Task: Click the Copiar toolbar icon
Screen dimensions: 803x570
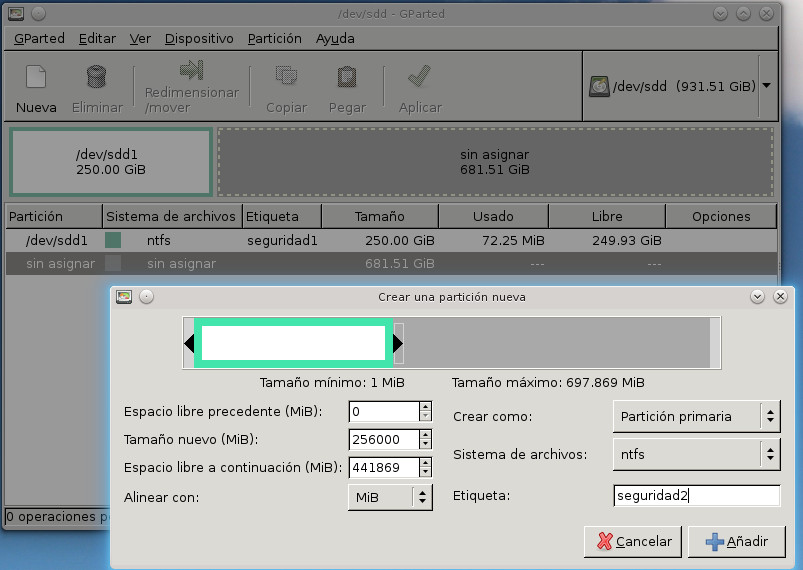Action: [x=286, y=76]
